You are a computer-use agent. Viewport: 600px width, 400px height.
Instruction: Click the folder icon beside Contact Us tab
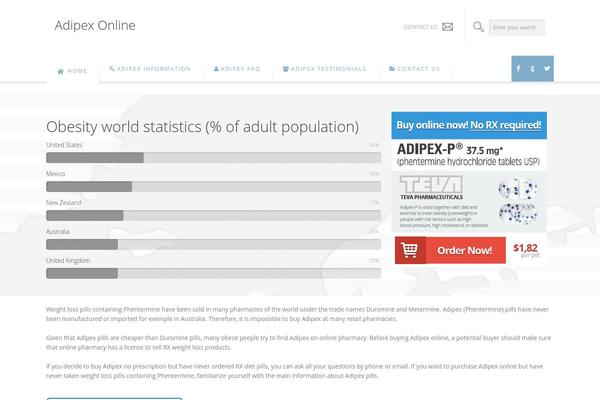pyautogui.click(x=392, y=69)
